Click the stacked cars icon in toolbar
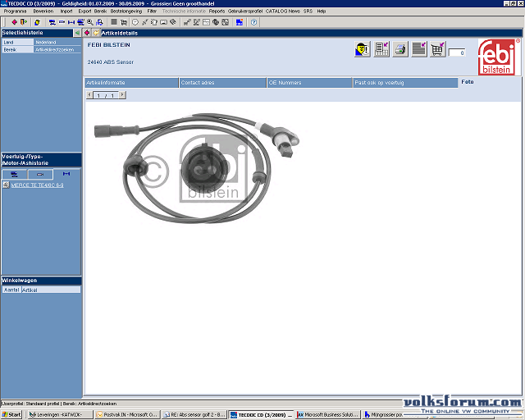 [x=80, y=22]
